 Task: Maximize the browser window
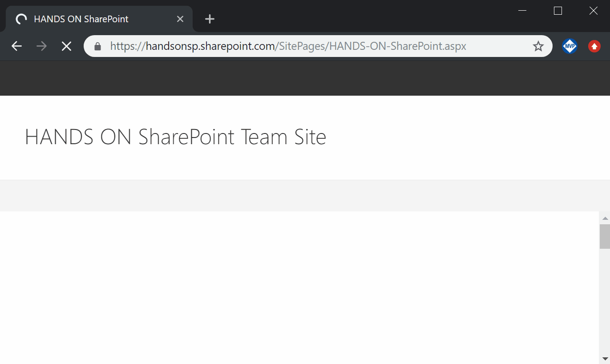[x=558, y=11]
